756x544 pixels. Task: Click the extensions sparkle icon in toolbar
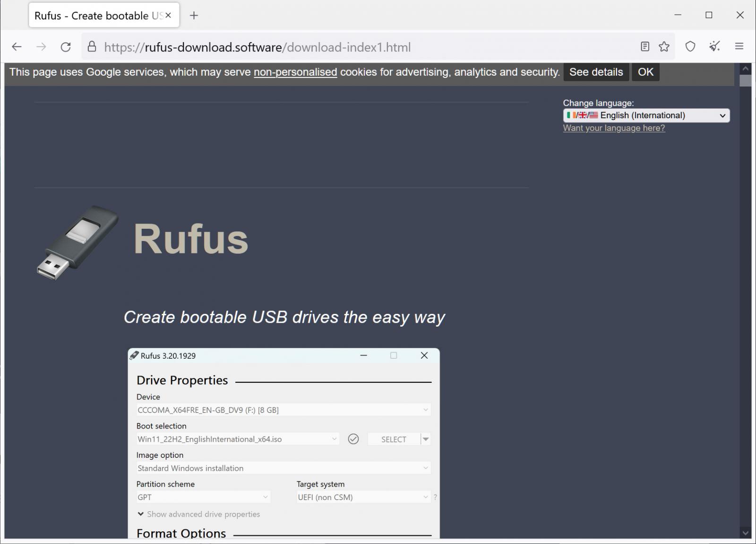pyautogui.click(x=715, y=46)
